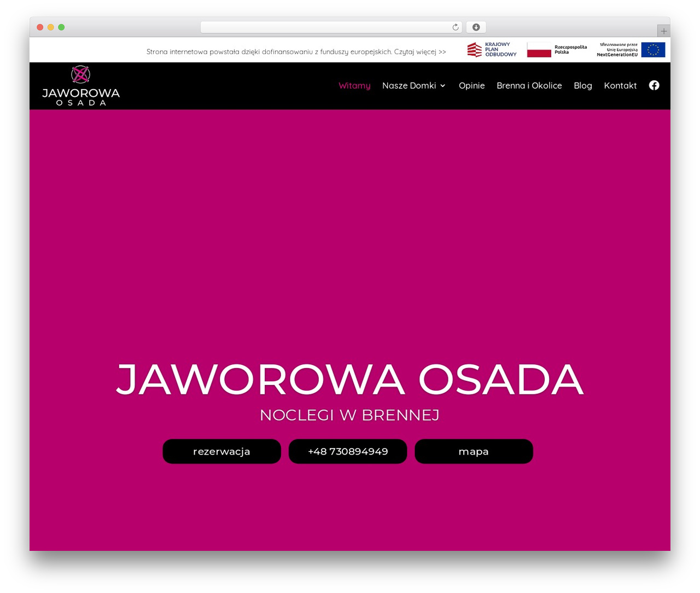Open the mapa button
The height and width of the screenshot is (593, 700).
click(474, 451)
